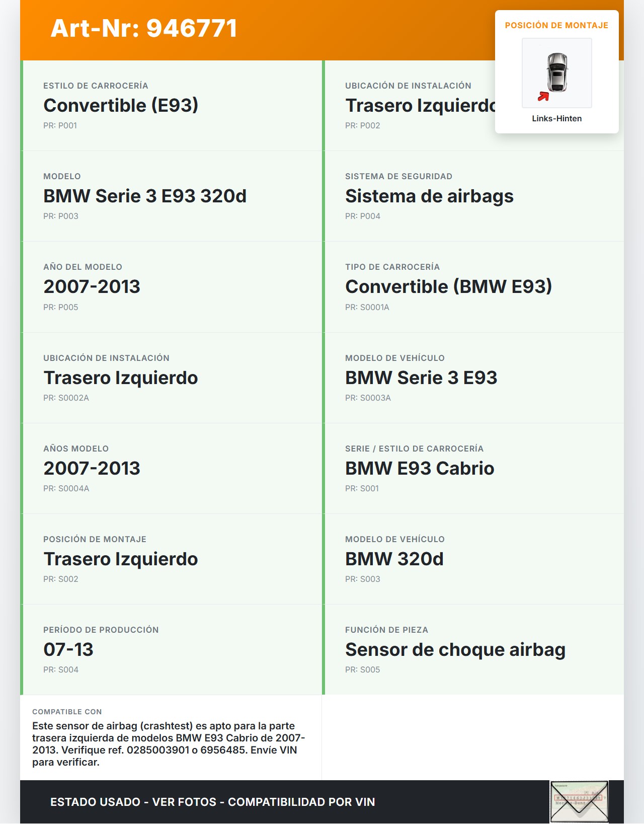This screenshot has height=824, width=644.
Task: Click the compatibility description paragraph
Action: pos(169,744)
